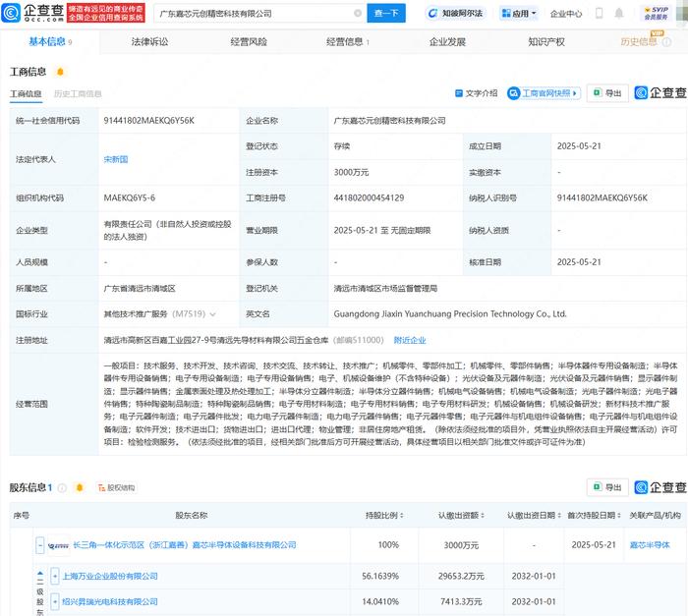Click the credit code 91441802MAEKQ6Y56K value
This screenshot has height=616, width=688.
[x=148, y=121]
